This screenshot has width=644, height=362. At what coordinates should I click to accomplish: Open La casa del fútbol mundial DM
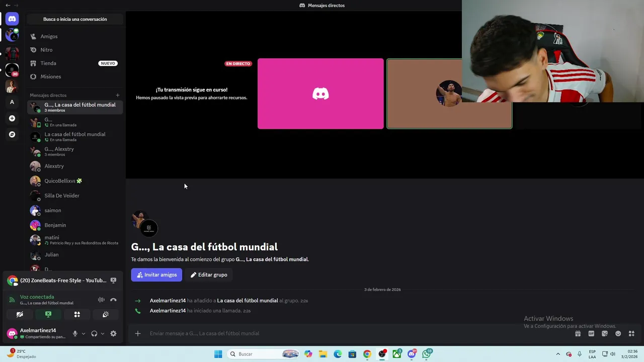click(75, 137)
